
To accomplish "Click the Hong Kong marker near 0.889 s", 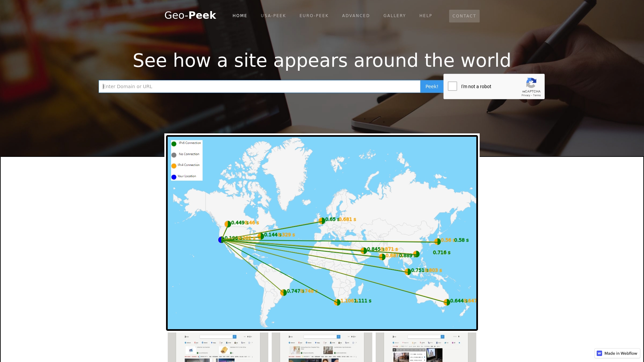I will (x=416, y=254).
